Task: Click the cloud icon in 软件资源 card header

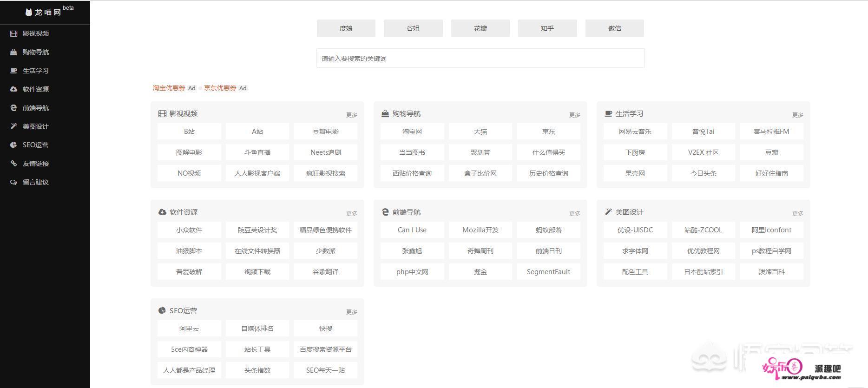Action: coord(162,212)
